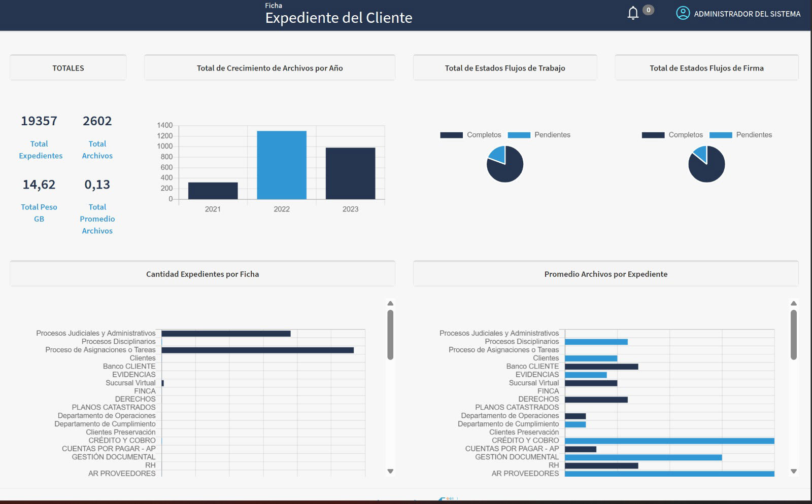Open the notification bell
The width and height of the screenshot is (812, 504).
633,13
